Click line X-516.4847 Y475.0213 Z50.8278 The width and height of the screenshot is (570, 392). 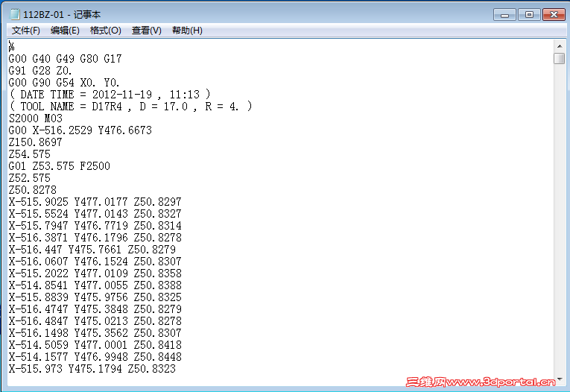click(x=95, y=321)
